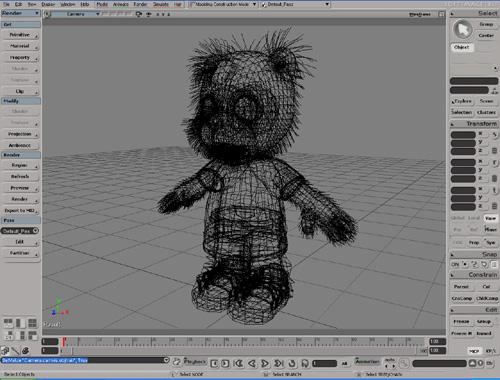
Task: Activate the Select arrow tool
Action: point(463,29)
